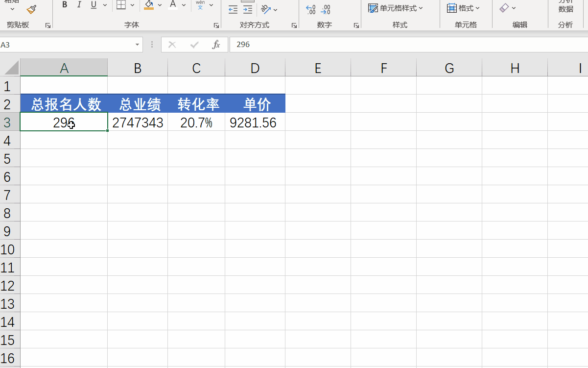Click the increase indent icon
588x368 pixels.
(x=248, y=9)
